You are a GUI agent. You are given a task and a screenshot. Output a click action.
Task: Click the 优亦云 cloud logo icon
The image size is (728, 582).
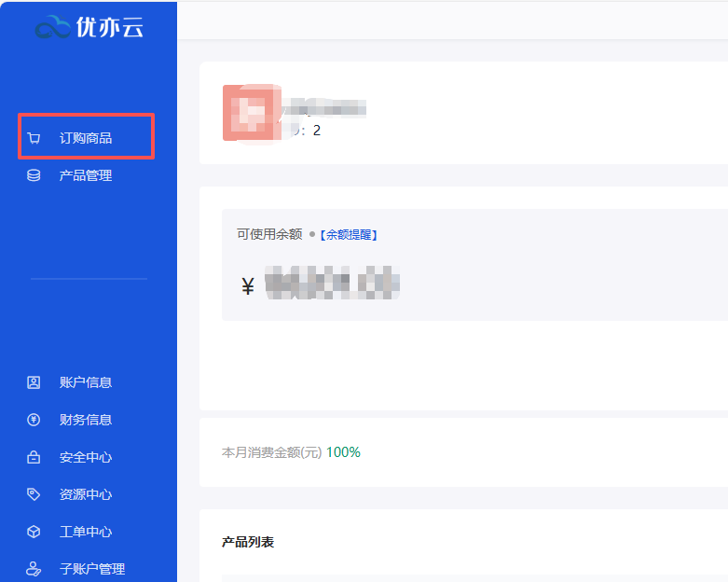pyautogui.click(x=53, y=29)
